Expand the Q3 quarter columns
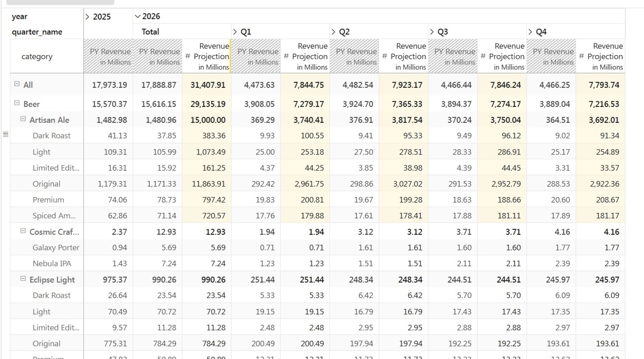The image size is (644, 359). point(432,32)
